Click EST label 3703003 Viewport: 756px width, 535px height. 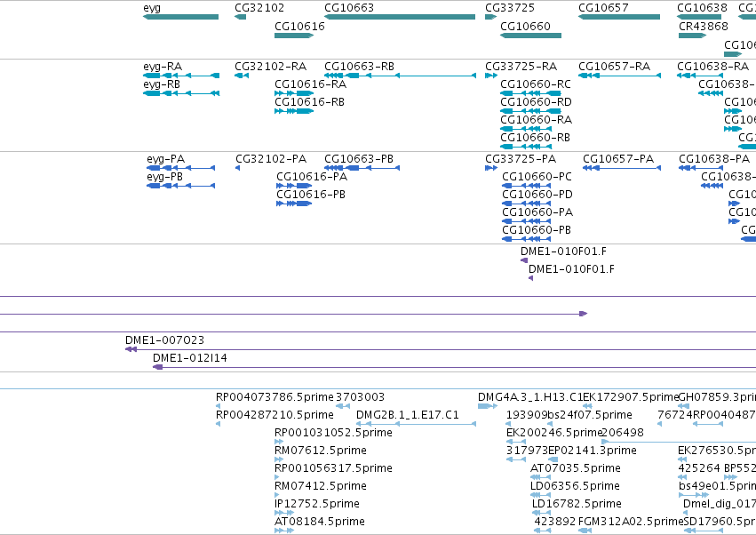pos(360,397)
